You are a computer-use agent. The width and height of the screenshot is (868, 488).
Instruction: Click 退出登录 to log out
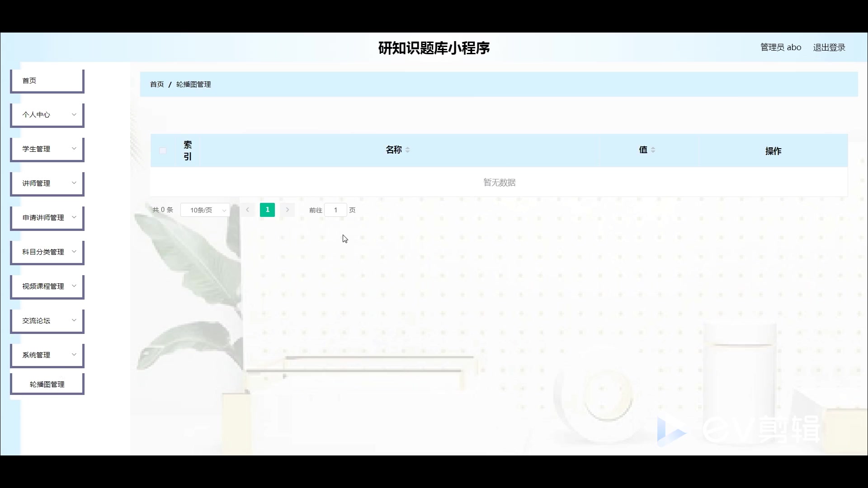click(x=829, y=47)
